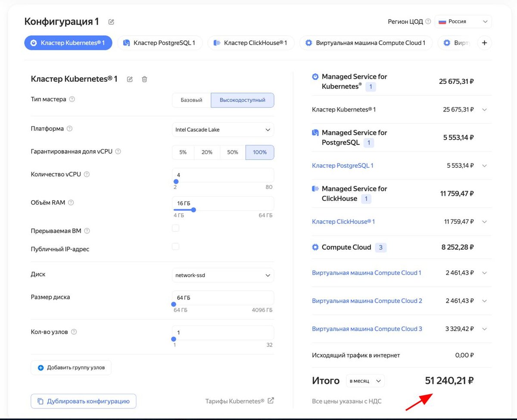Click the Кол-во узлов value field
Viewport: 517px width, 420px height.
223,332
